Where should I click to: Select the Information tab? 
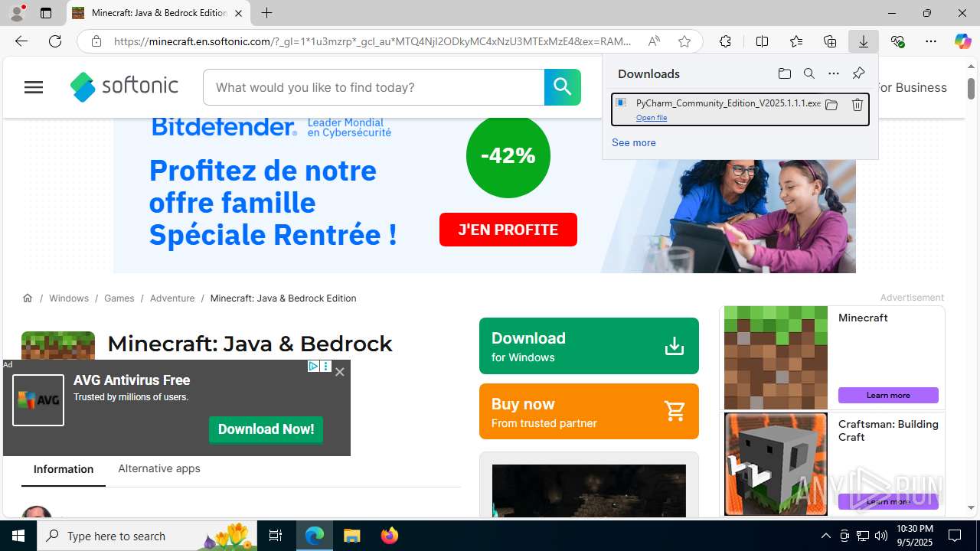click(64, 469)
